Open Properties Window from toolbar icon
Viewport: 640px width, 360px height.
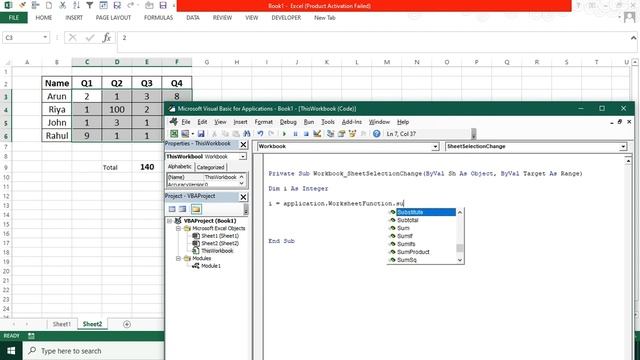pyautogui.click(x=342, y=133)
